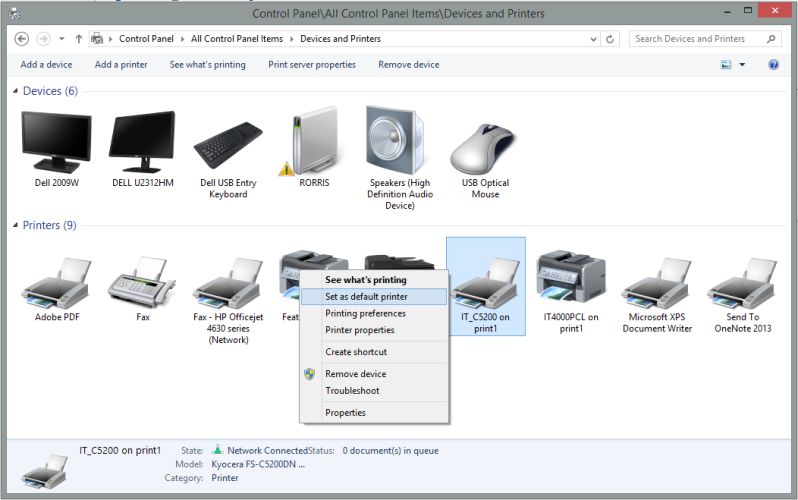Open the change view dropdown arrow

[742, 65]
